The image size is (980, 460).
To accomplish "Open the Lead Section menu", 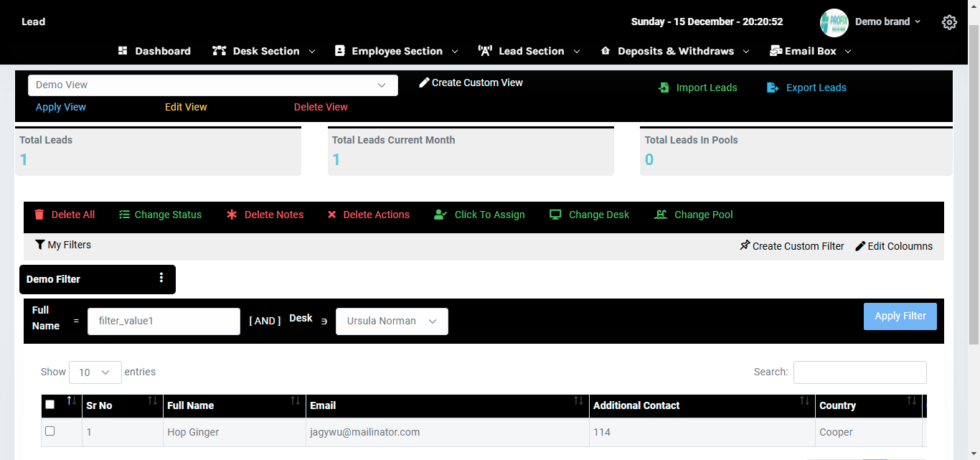I will click(x=529, y=51).
